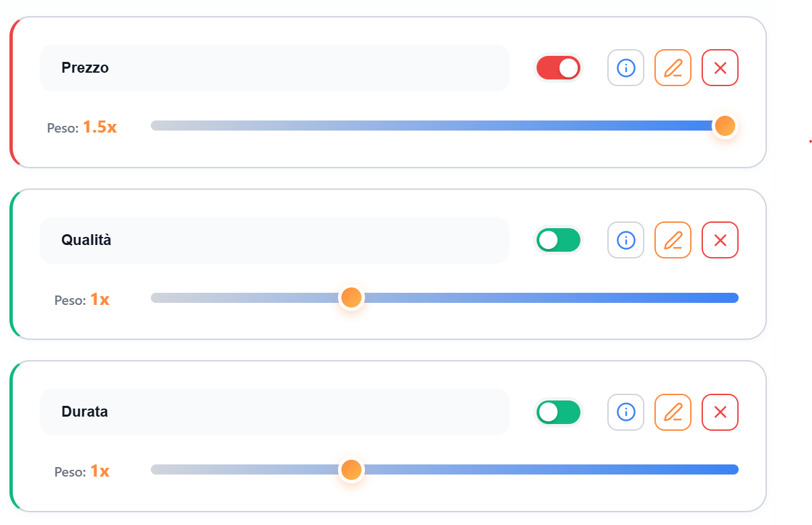
Task: Click the delete X icon for Qualità
Action: (x=720, y=240)
